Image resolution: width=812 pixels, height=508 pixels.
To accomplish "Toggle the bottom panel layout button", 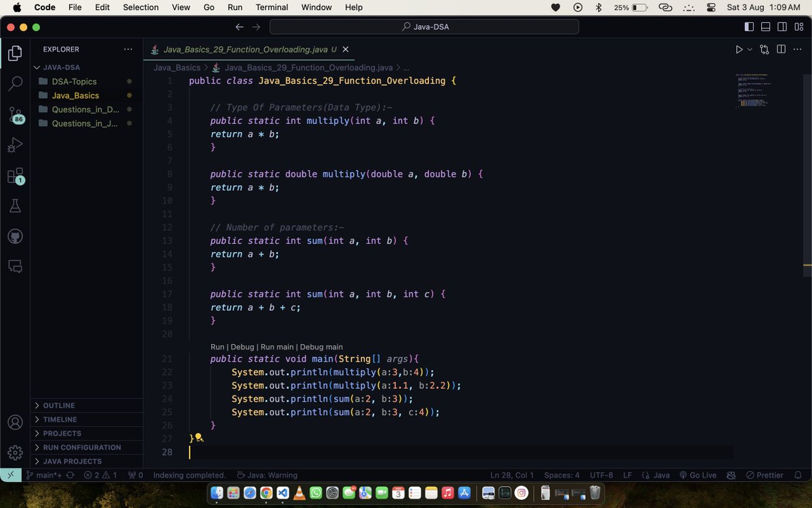I will (x=765, y=27).
